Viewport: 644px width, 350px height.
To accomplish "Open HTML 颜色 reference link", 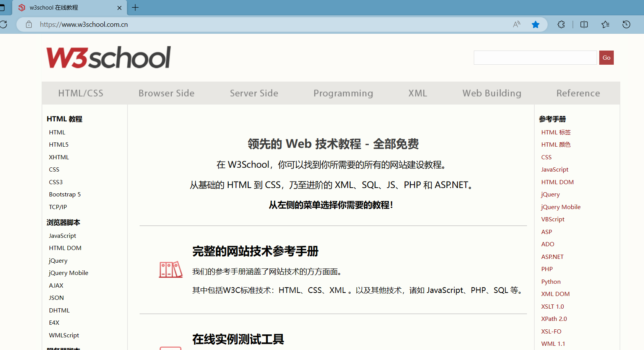I will tap(556, 144).
